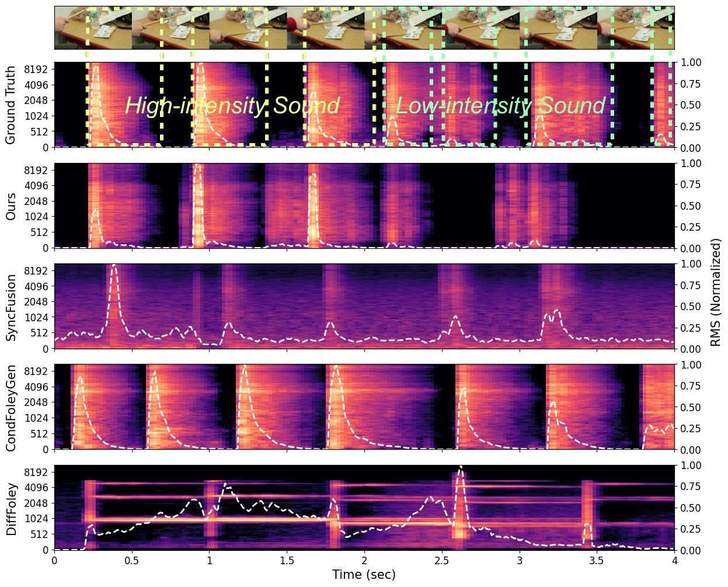Click the "Time (sec)" x-axis label
728x587 pixels.
point(364,575)
